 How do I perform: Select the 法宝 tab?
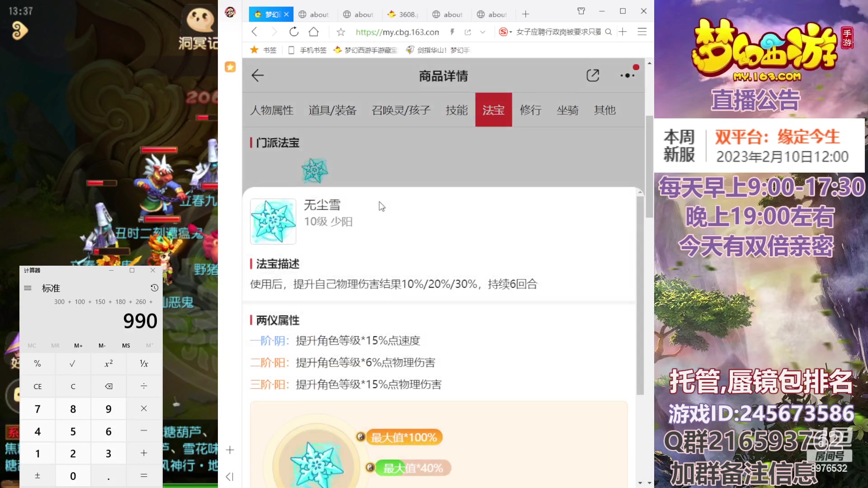coord(493,110)
